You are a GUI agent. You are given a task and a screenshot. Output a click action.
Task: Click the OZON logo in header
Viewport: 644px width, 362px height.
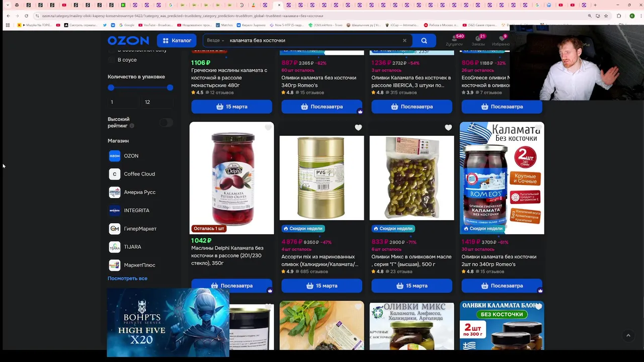click(128, 40)
